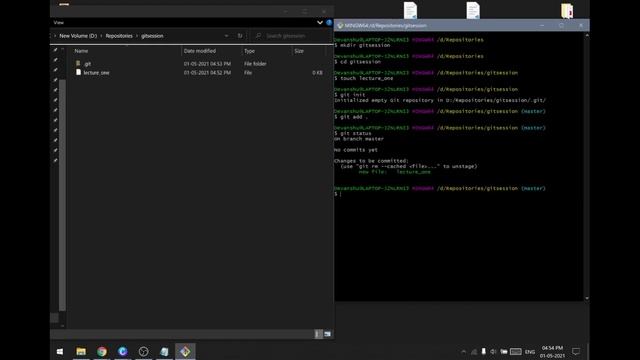Click the 'On branch master' output line
The width and height of the screenshot is (640, 360).
[x=359, y=139]
